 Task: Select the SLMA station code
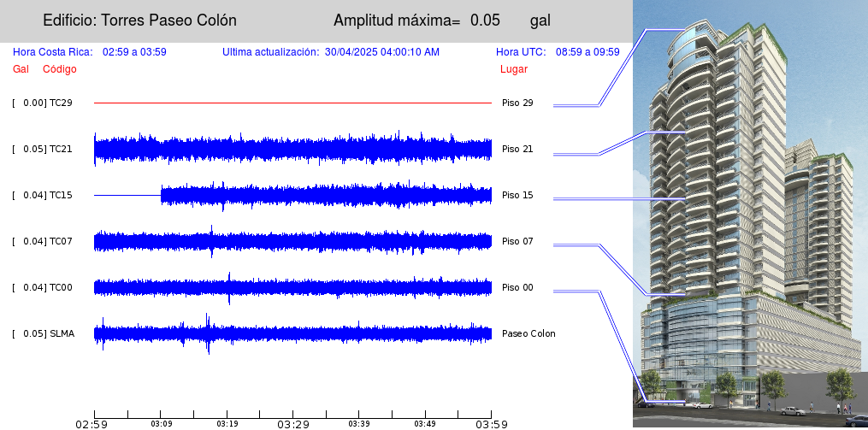pos(62,333)
